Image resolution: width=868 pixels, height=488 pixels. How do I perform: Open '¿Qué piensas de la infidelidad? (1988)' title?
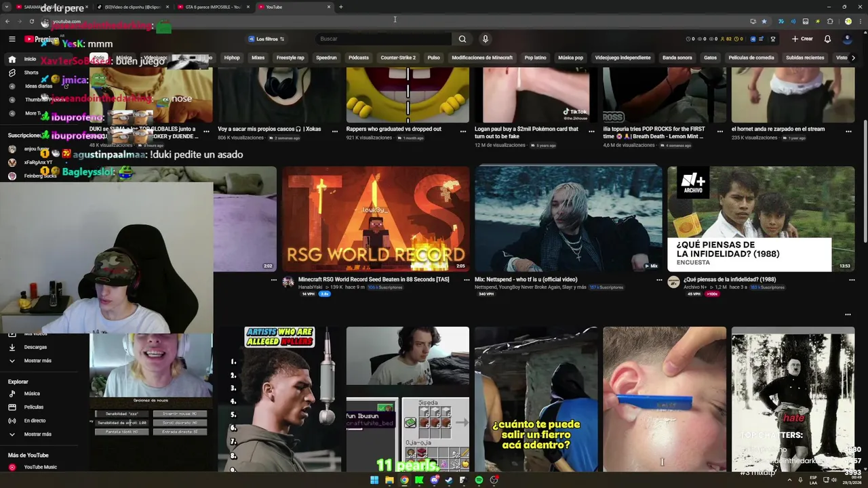730,279
